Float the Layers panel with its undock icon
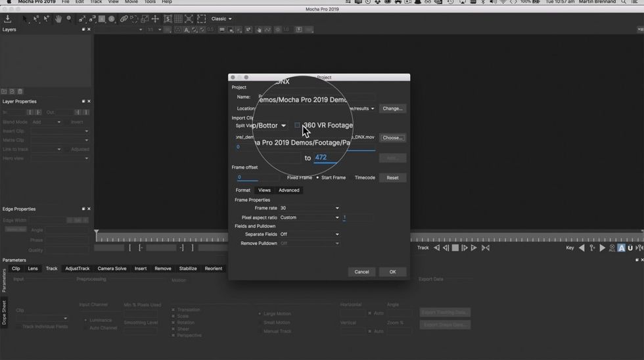Screen dimensions: 644x360 click(83, 30)
